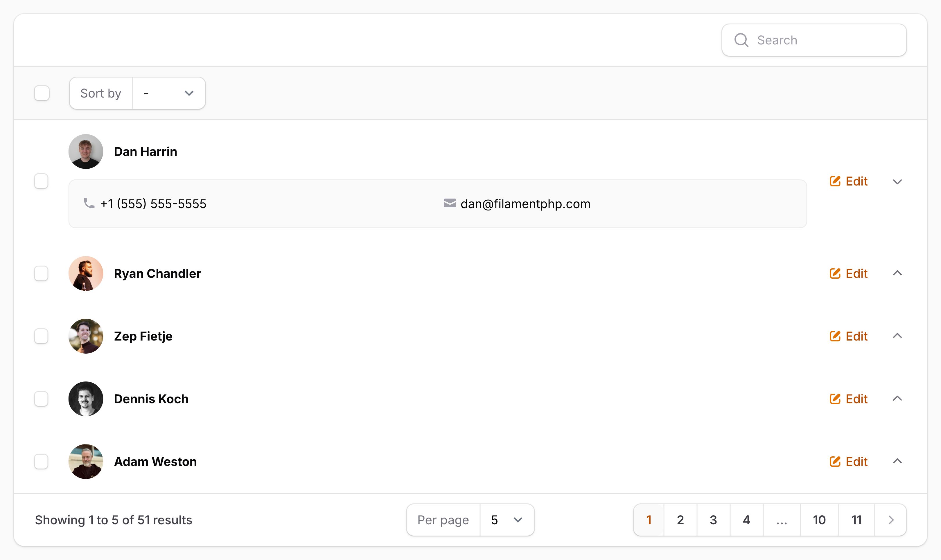Select the Zep Fietje row checkbox
The height and width of the screenshot is (560, 941).
pyautogui.click(x=41, y=336)
